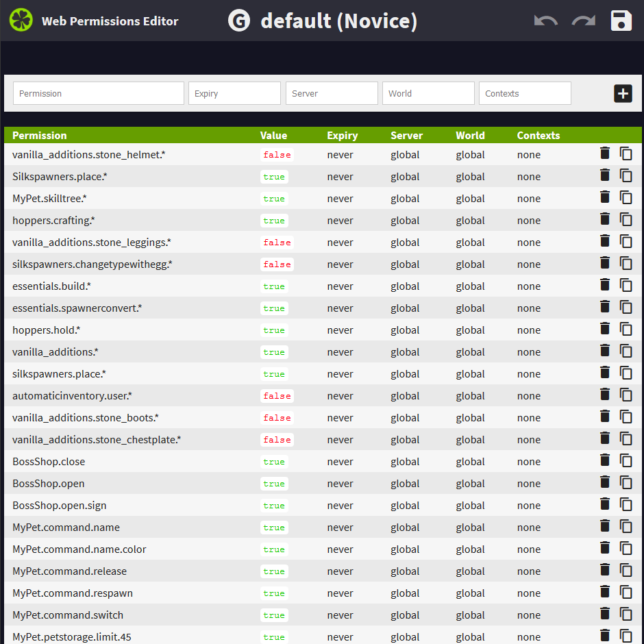Copy MyPet.command.name.color permission
The height and width of the screenshot is (644, 644).
(x=626, y=548)
